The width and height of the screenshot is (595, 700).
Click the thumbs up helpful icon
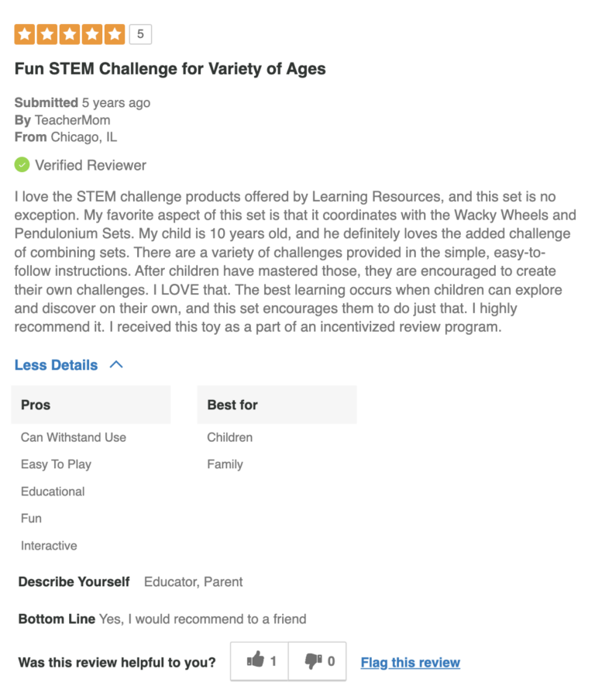[x=256, y=661]
